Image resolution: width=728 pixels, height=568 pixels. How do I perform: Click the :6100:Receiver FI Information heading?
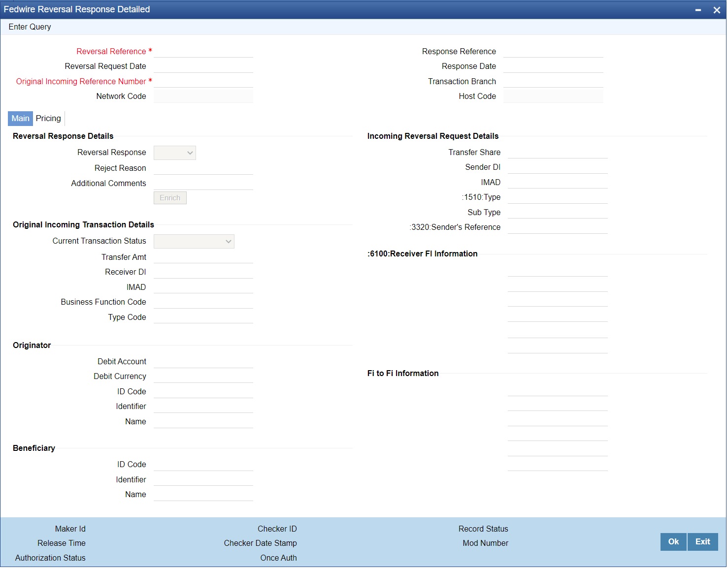[423, 254]
